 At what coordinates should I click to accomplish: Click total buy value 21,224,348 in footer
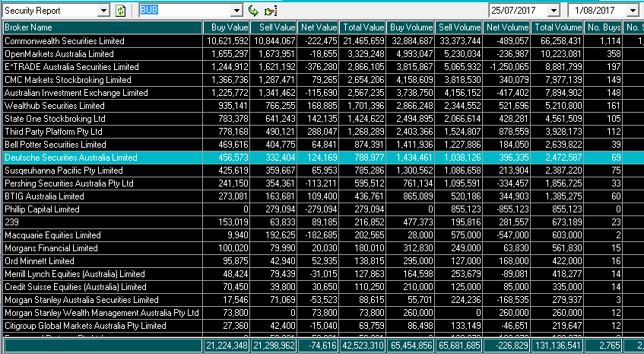tap(226, 345)
